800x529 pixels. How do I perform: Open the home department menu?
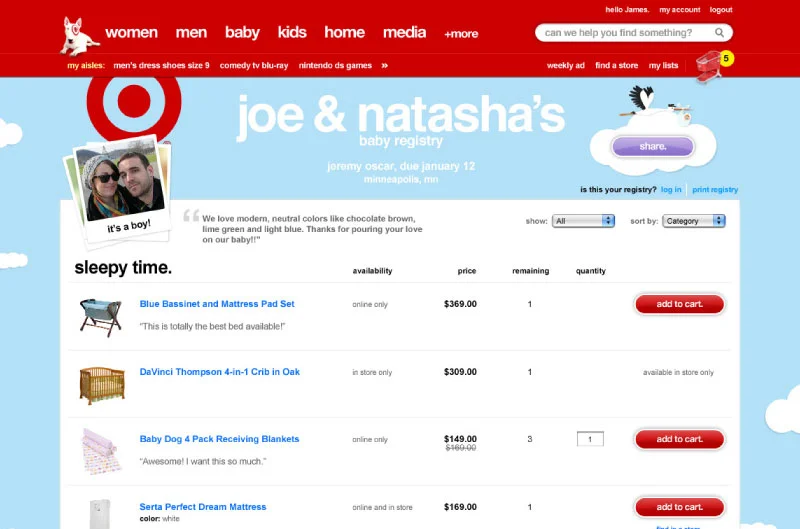pos(344,32)
